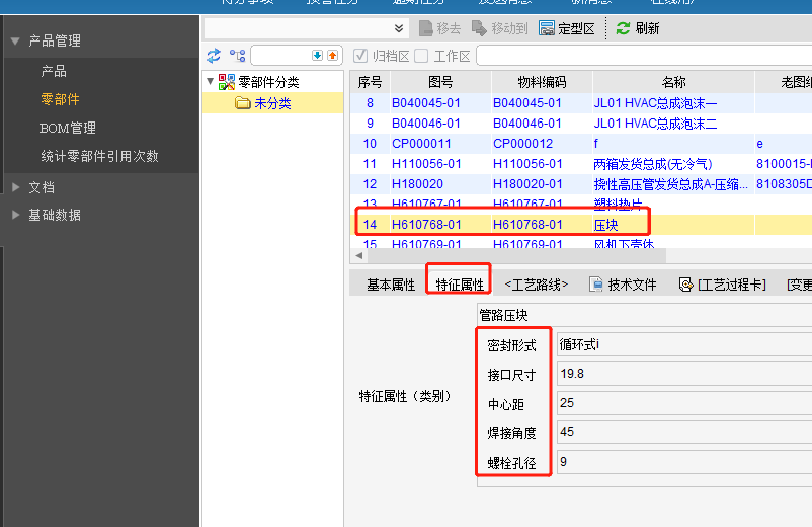Enable the 工作区 checkbox
812x527 pixels.
point(421,55)
